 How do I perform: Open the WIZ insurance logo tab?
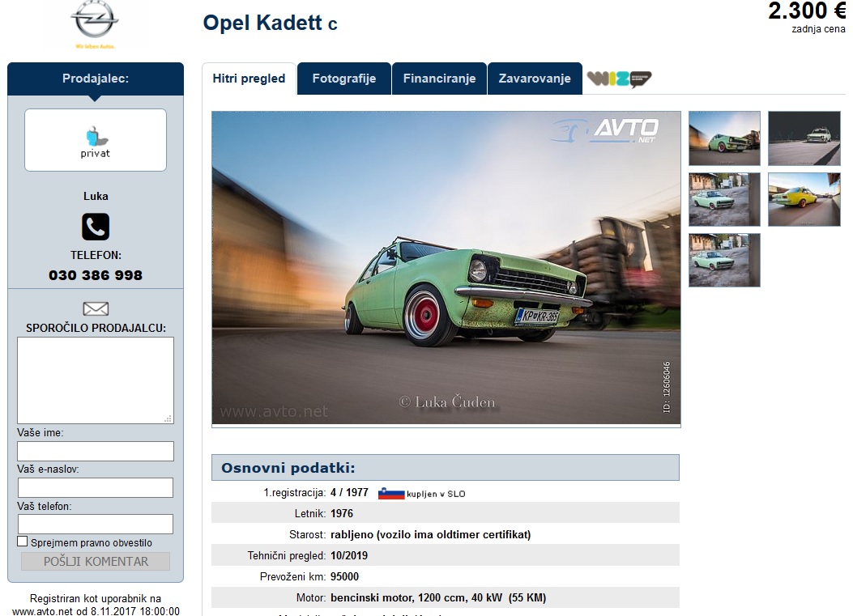pos(619,79)
